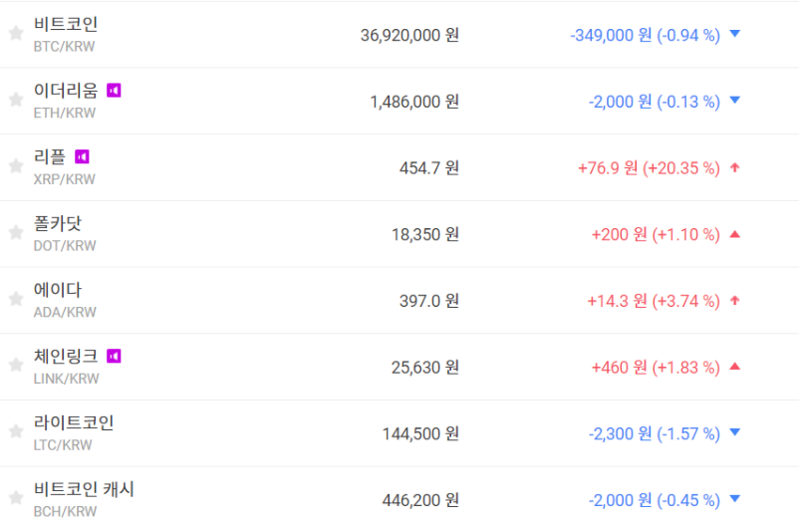Image resolution: width=799 pixels, height=532 pixels.
Task: Toggle favorite star for 이더리움 ETH/KRW
Action: [15, 100]
